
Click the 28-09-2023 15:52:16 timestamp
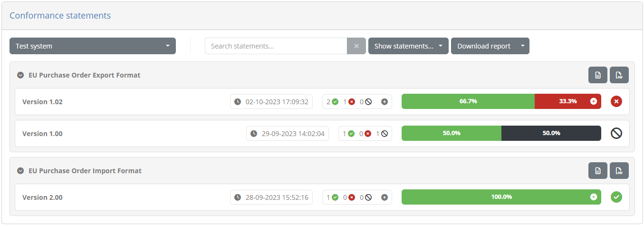click(x=277, y=197)
